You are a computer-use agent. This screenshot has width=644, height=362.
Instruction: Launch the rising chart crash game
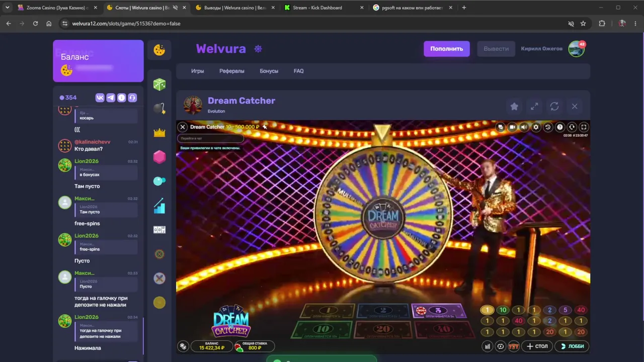159,206
